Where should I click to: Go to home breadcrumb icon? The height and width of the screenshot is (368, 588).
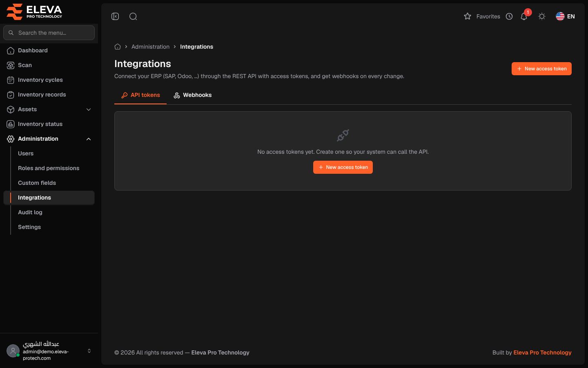point(118,47)
